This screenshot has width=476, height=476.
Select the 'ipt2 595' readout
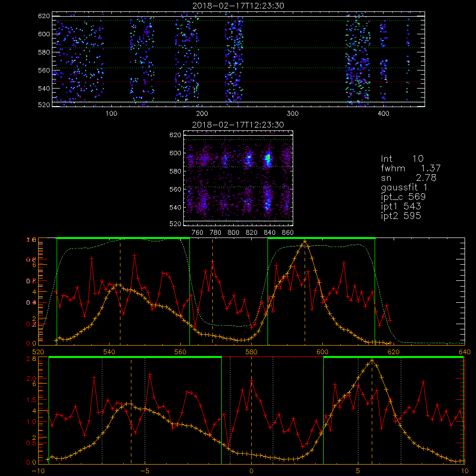click(401, 216)
